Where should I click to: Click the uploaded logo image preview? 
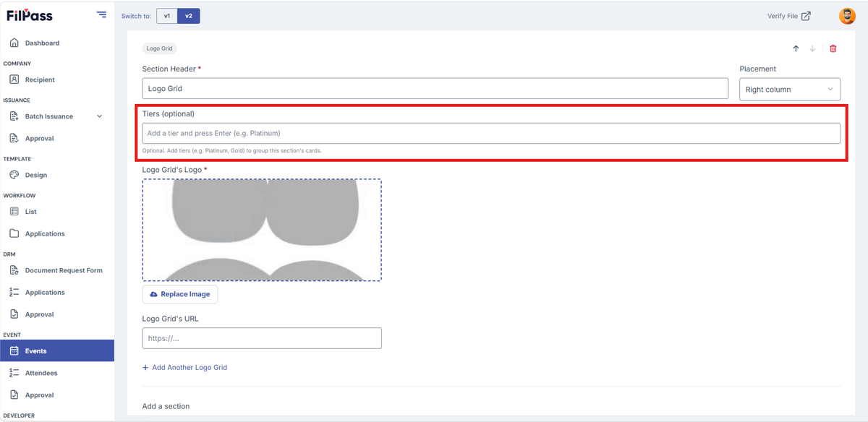[262, 230]
